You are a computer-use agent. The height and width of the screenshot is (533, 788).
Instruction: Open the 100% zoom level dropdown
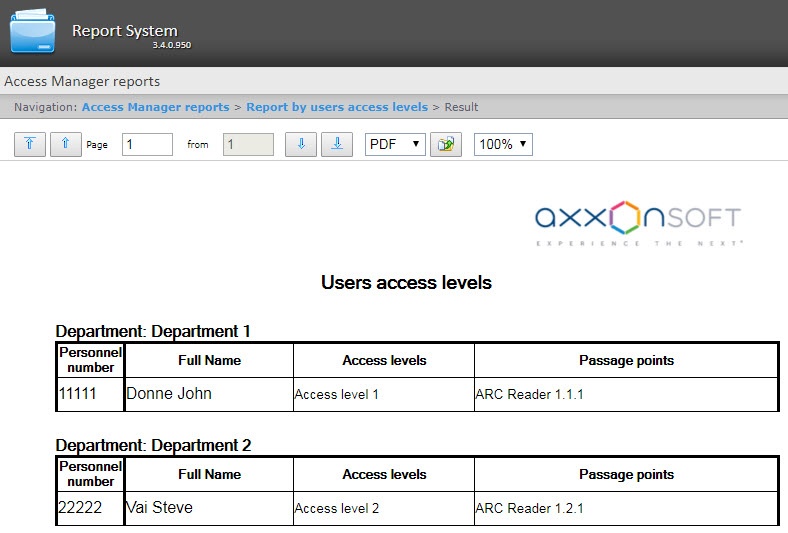tap(503, 144)
